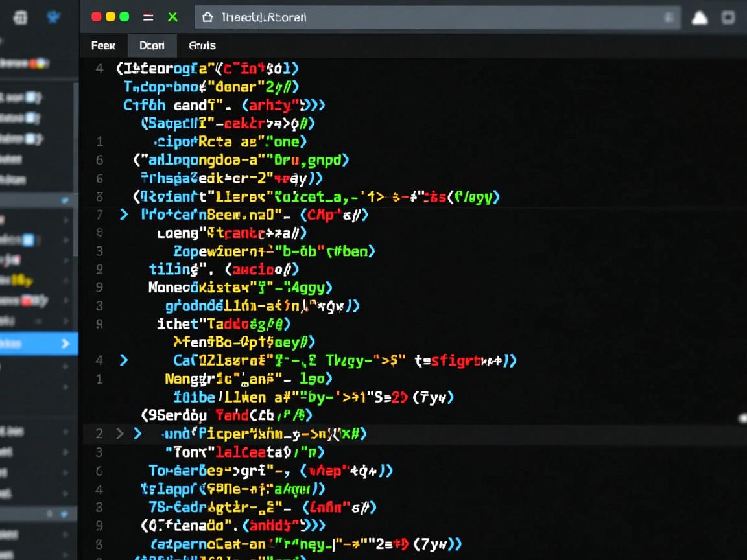747x560 pixels.
Task: Click the square panel icon at top right
Action: tap(728, 17)
